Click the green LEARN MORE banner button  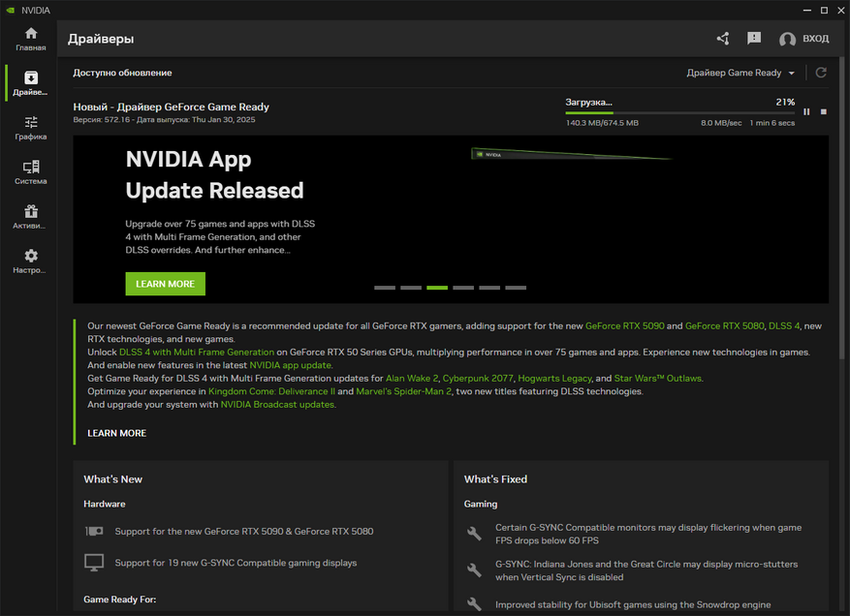click(166, 284)
